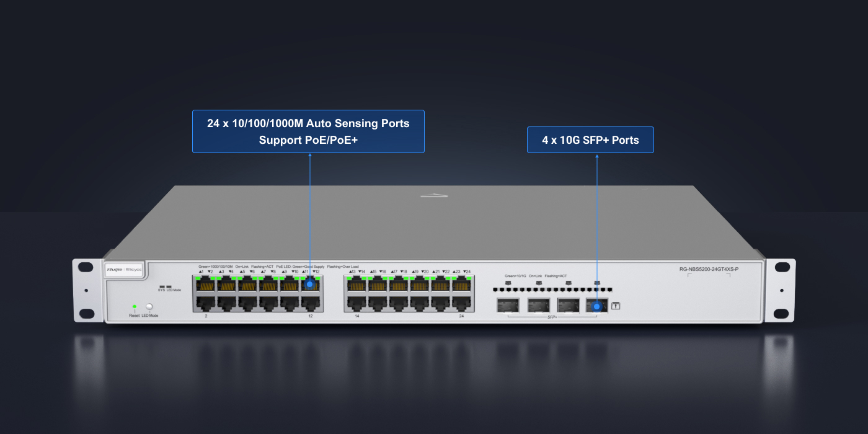Click the 4 x 10G SFP+ Ports label
Viewport: 868px width, 434px height.
[590, 140]
